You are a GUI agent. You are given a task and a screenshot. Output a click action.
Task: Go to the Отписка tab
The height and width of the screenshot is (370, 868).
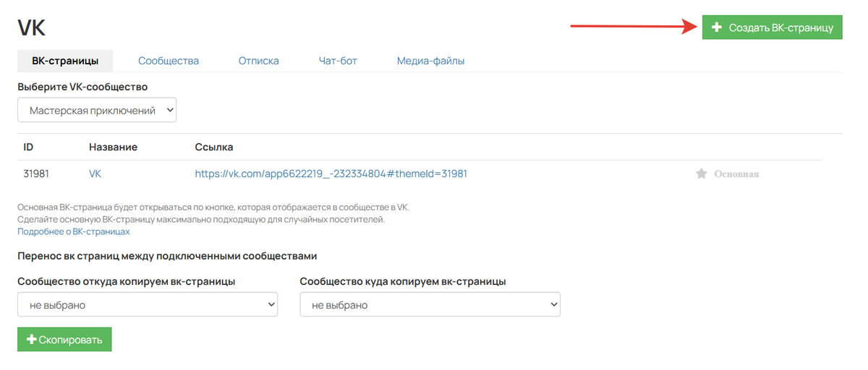(x=259, y=61)
